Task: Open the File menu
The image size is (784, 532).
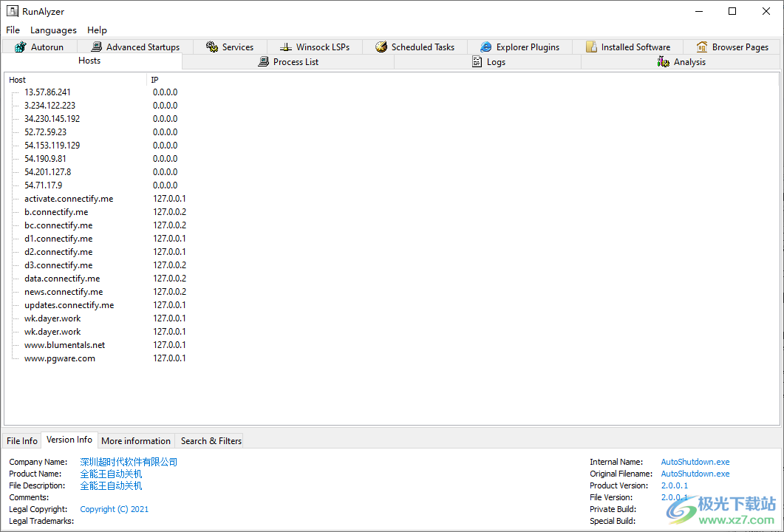Action: (x=13, y=30)
